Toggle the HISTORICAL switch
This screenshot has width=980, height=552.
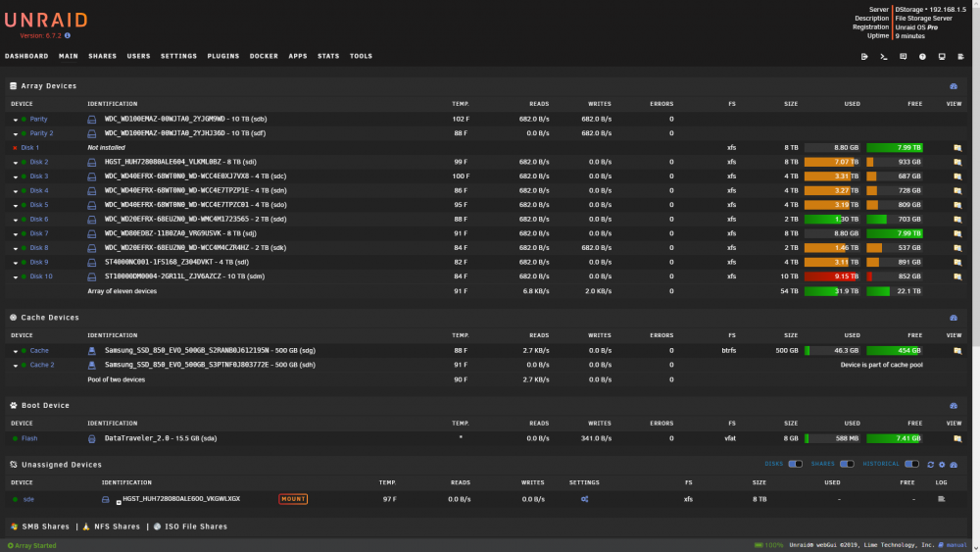click(x=911, y=464)
